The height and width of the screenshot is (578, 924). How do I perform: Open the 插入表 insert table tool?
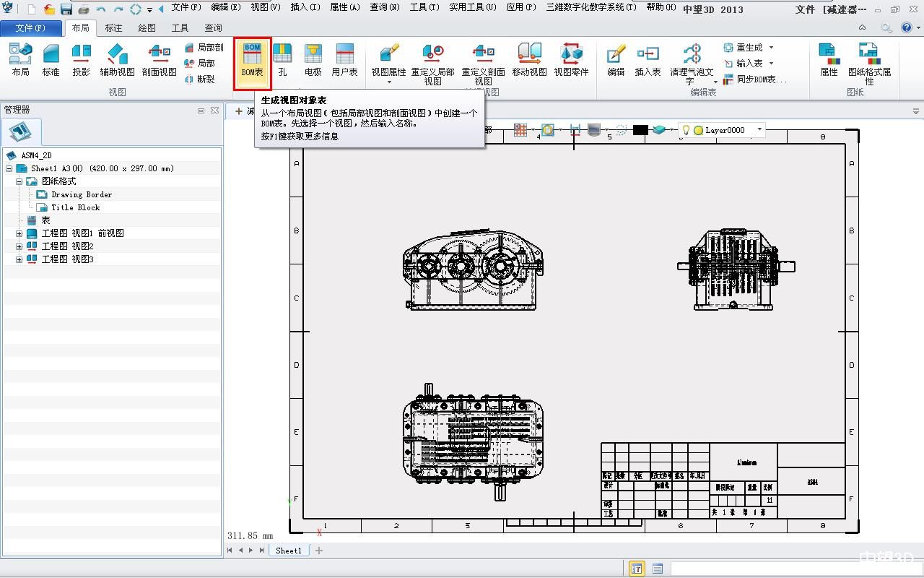pos(648,59)
